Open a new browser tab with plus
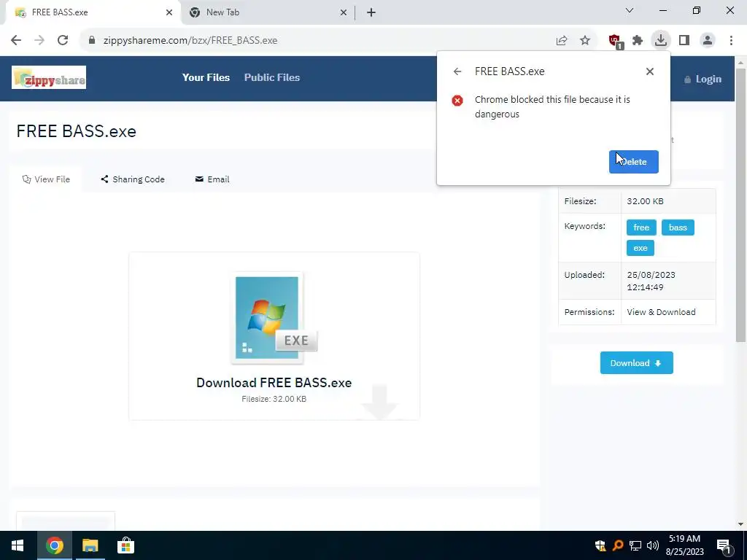The height and width of the screenshot is (560, 747). click(371, 12)
